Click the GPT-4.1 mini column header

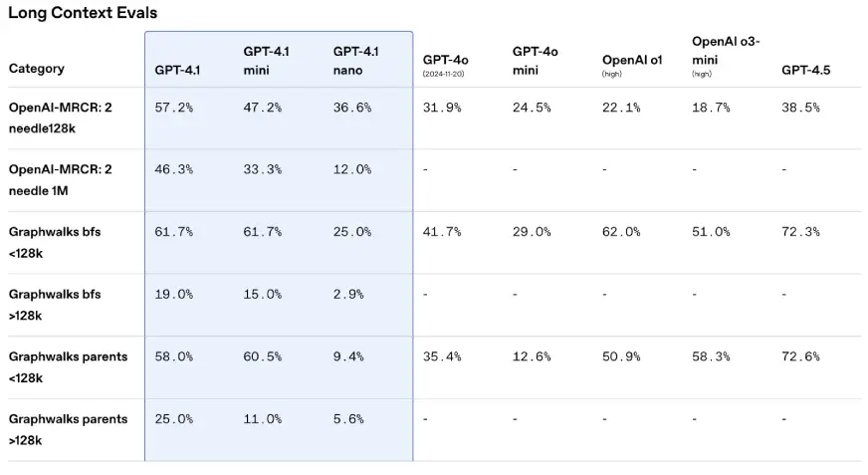point(264,61)
